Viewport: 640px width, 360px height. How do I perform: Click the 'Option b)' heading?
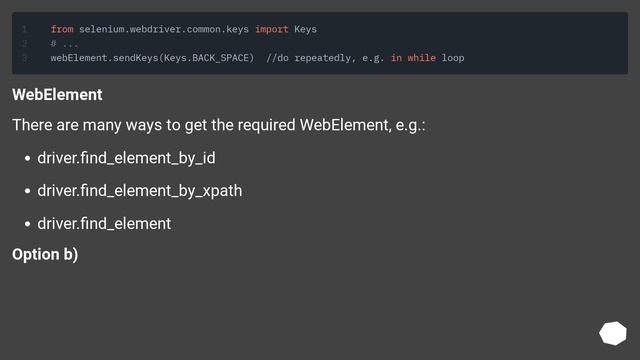point(45,254)
